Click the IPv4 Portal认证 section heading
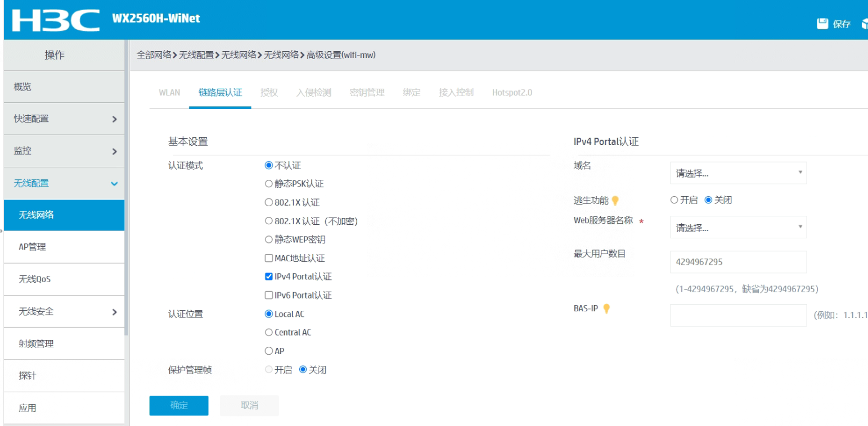868x426 pixels. click(606, 142)
